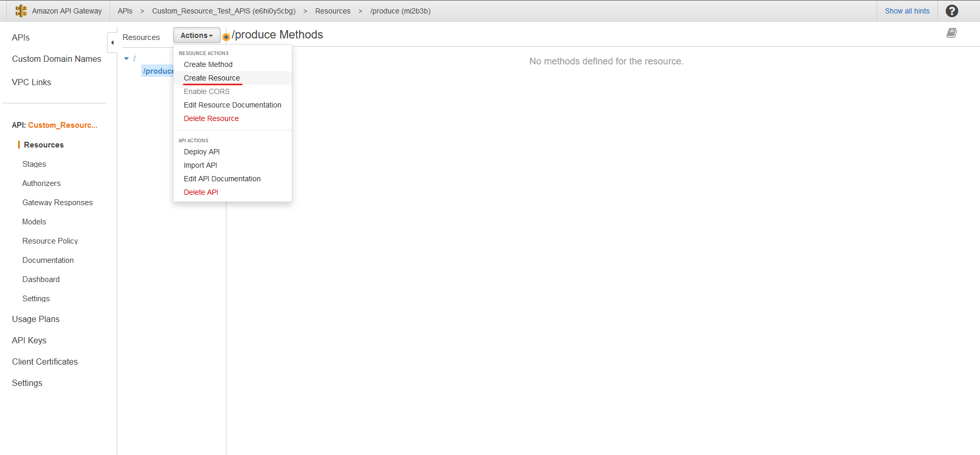Select Enable CORS menu entry
980x455 pixels.
click(x=232, y=91)
